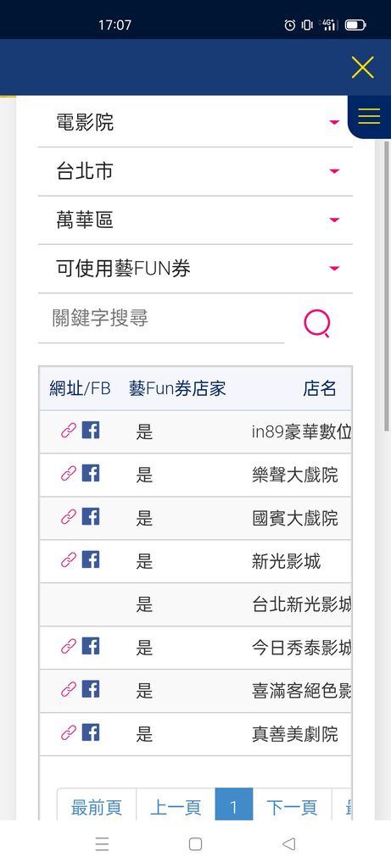The image size is (391, 868).
Task: Open the yellow hamburger menu icon
Action: tap(369, 116)
